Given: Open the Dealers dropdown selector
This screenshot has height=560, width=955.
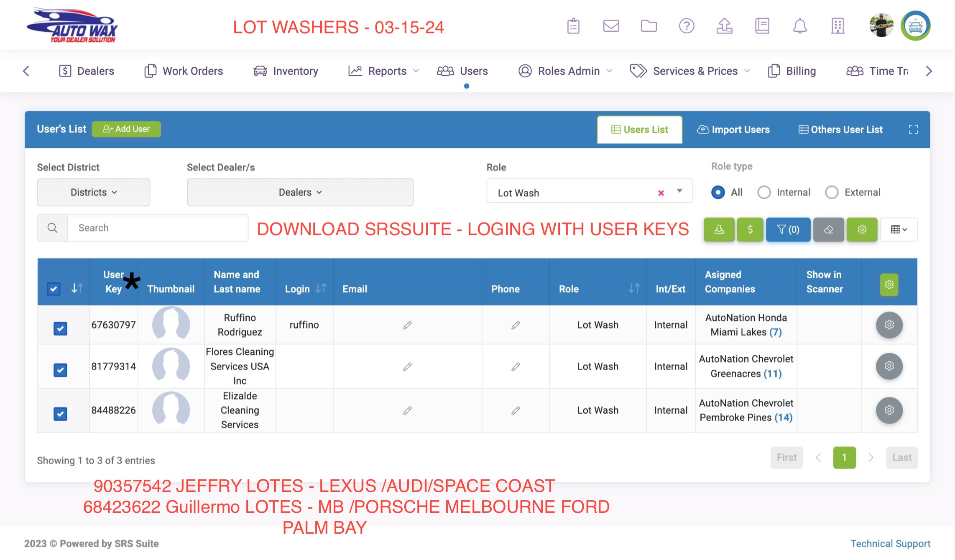Looking at the screenshot, I should pyautogui.click(x=300, y=192).
